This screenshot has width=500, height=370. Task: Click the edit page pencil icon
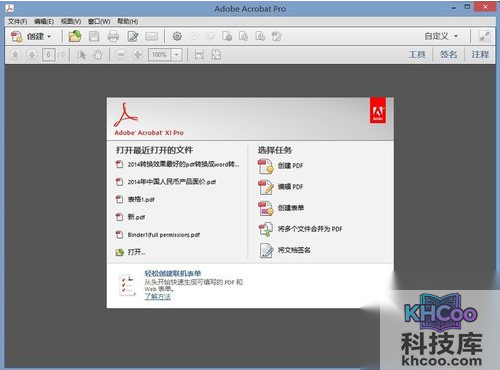[133, 36]
